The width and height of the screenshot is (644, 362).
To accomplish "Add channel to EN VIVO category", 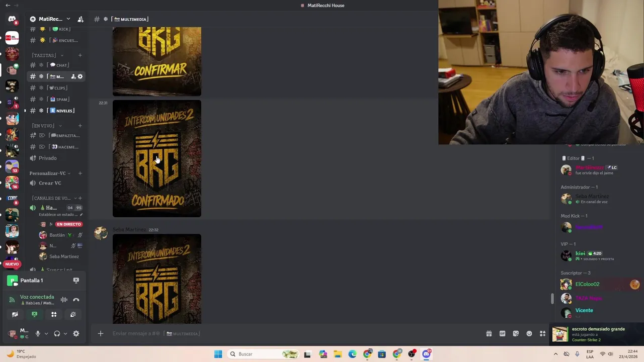I will pos(80,126).
